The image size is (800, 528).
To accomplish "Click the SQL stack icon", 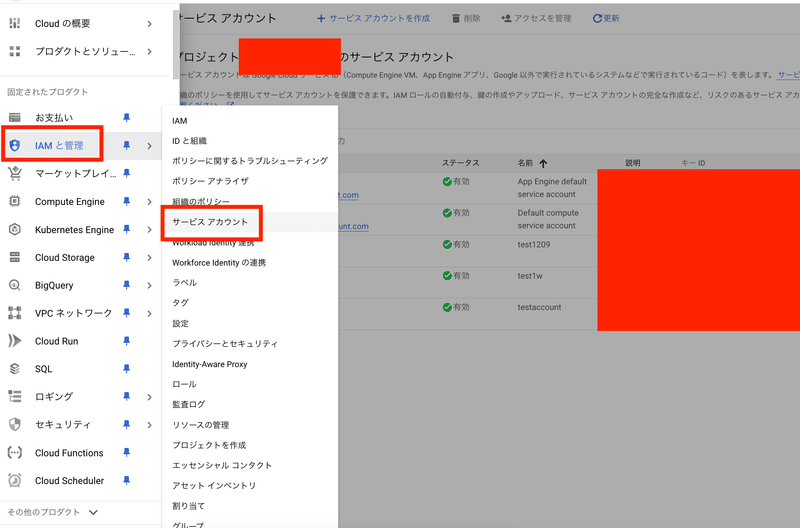I will click(x=15, y=369).
